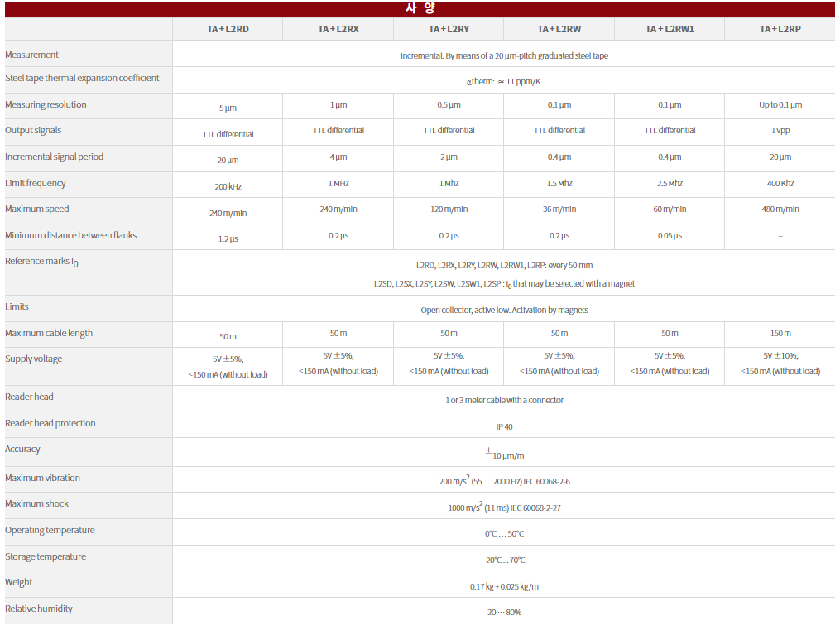Select the 'Relative humidity' row label

(39, 609)
